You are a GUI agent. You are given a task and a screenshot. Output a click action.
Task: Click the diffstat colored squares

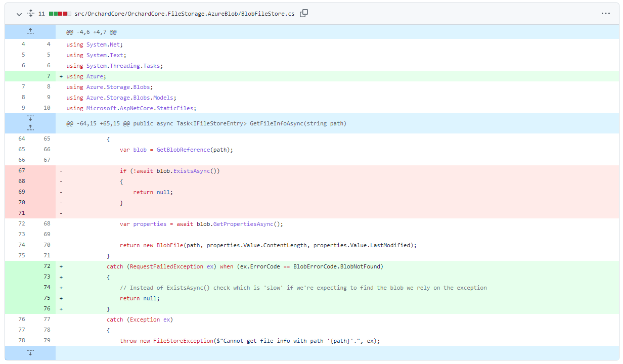pyautogui.click(x=60, y=14)
